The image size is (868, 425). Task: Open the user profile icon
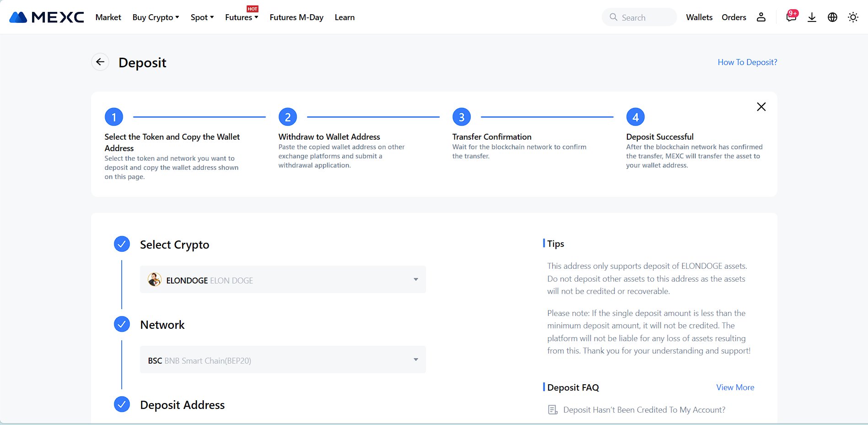coord(761,17)
